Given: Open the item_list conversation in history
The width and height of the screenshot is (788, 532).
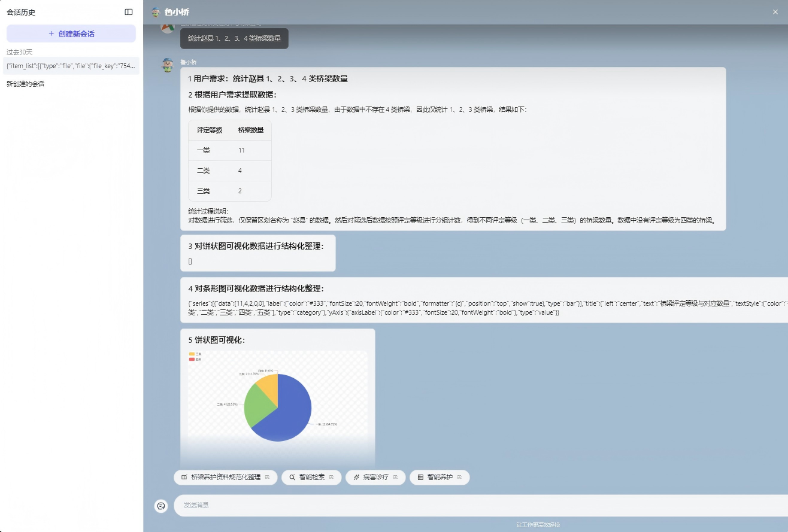Looking at the screenshot, I should (71, 66).
